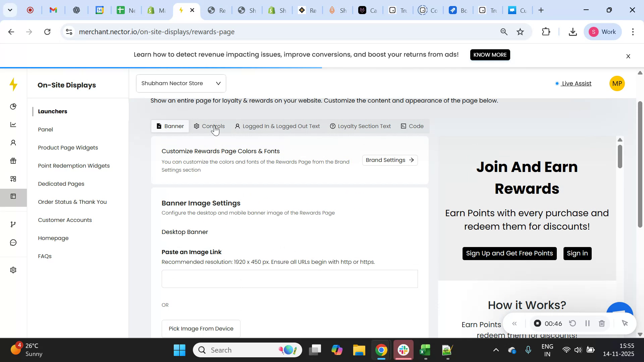Click the gift rewards icon in sidebar
Viewport: 644px width, 362px height.
point(13,161)
